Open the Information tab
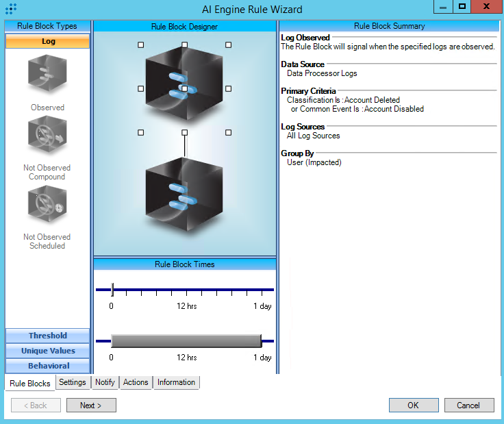504x424 pixels. pos(176,382)
